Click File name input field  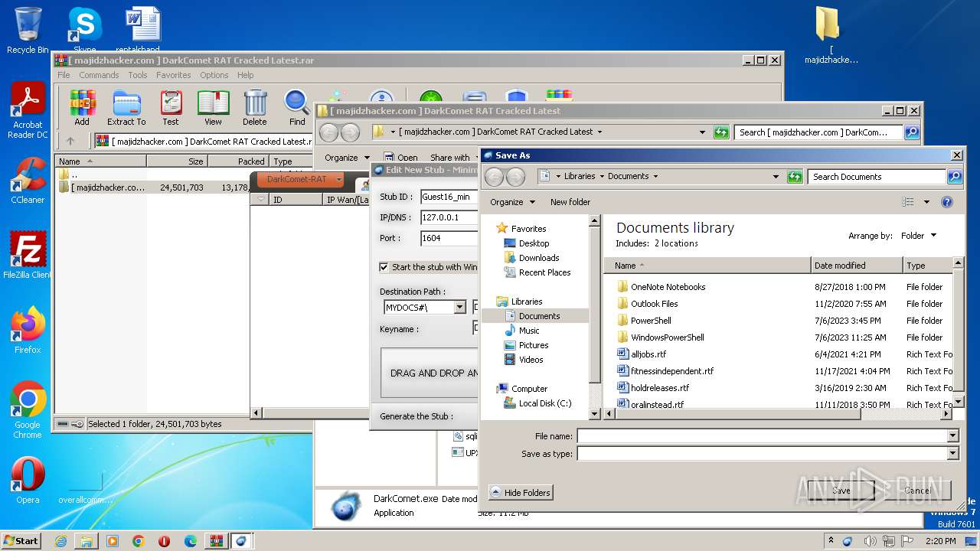[763, 436]
